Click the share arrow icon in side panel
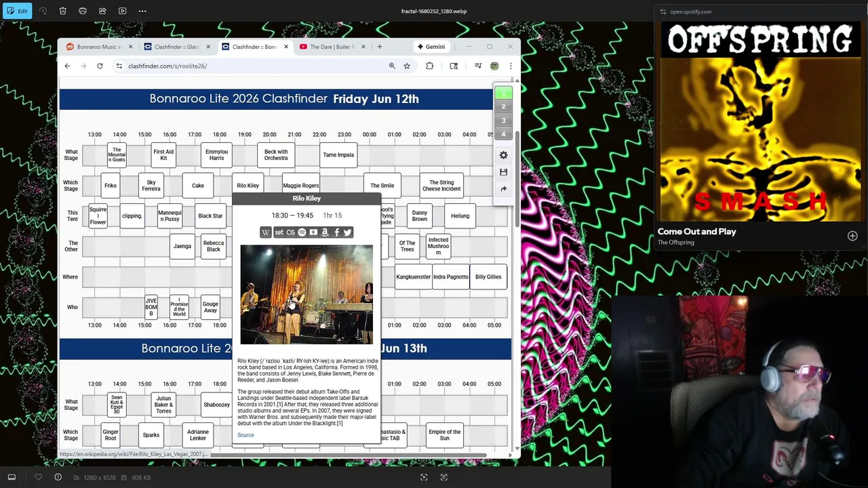Screen dimensions: 868x488 click(503, 189)
